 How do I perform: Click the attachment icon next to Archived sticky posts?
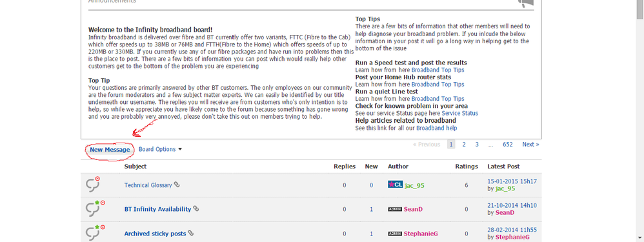pos(190,233)
